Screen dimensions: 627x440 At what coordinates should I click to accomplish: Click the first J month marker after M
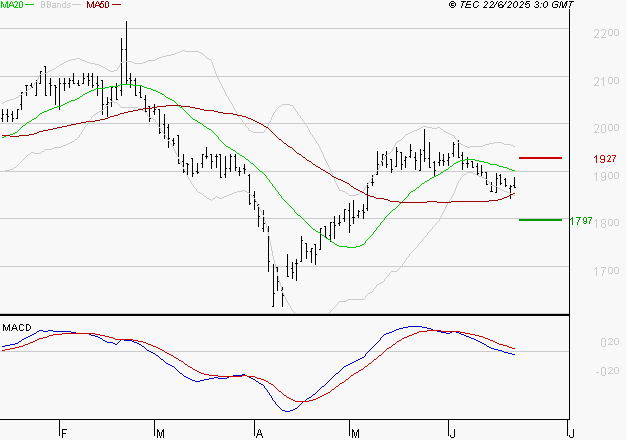[x=452, y=434]
